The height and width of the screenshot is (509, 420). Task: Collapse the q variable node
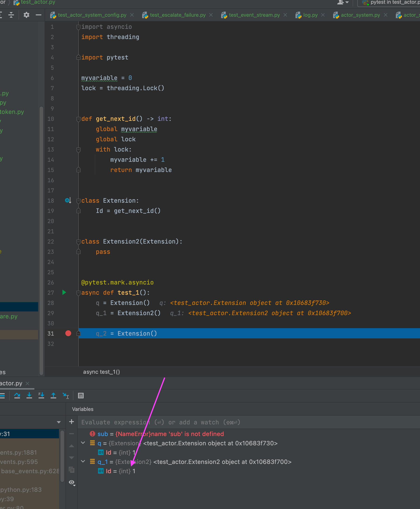point(83,443)
